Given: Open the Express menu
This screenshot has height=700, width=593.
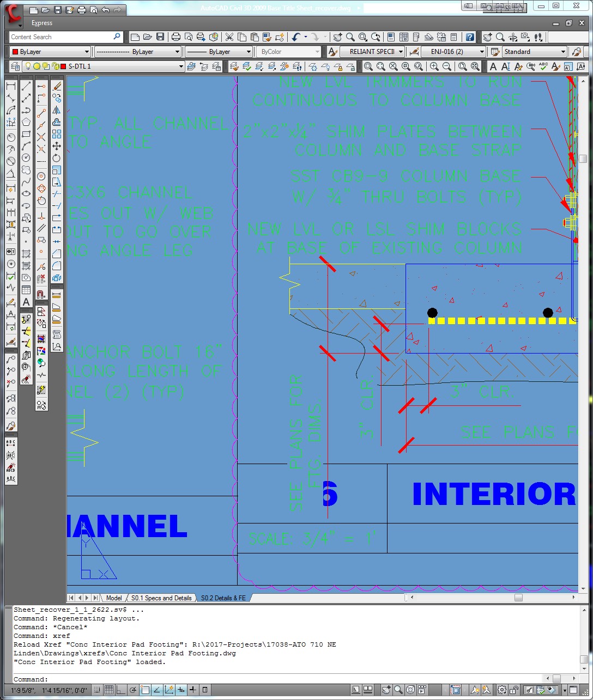Looking at the screenshot, I should coord(42,23).
